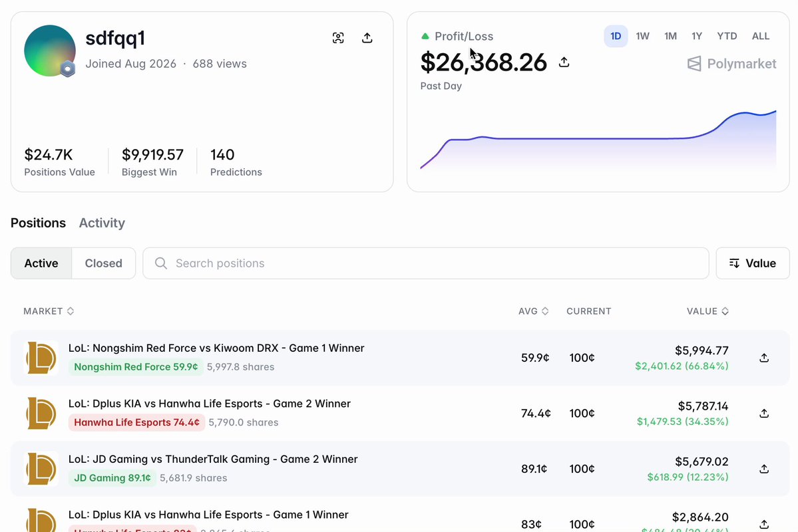Sort by the AVG column

pyautogui.click(x=533, y=311)
